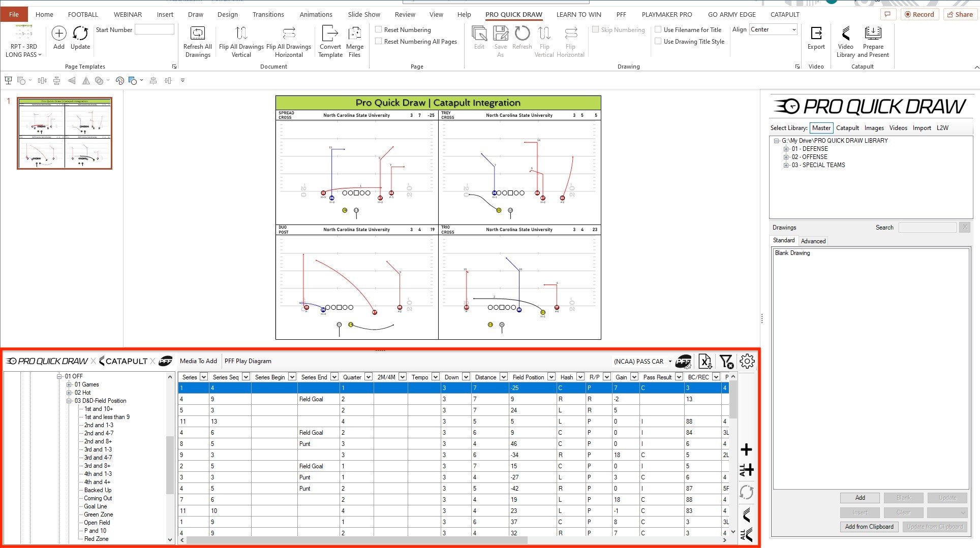The image size is (980, 548).
Task: Click the Refresh All Drawings icon
Action: pyautogui.click(x=197, y=34)
